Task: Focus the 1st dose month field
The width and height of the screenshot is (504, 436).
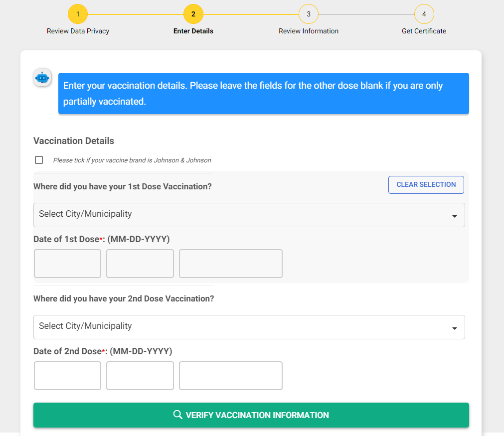Action: (68, 264)
